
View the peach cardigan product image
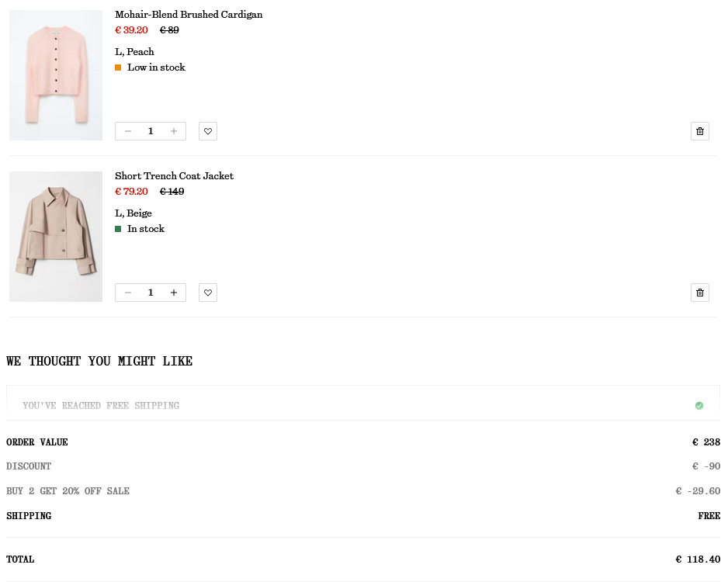56,75
